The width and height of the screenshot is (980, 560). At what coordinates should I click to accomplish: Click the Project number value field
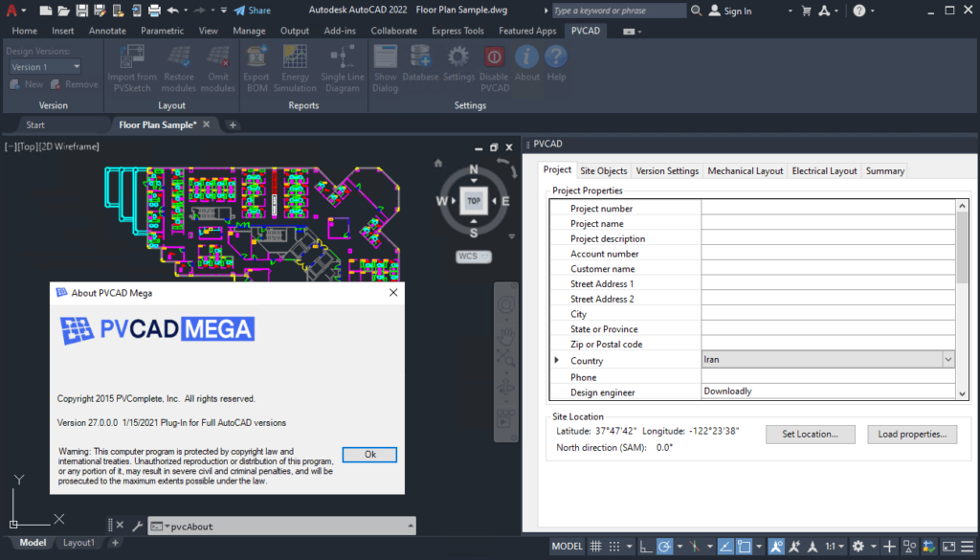[x=828, y=208]
